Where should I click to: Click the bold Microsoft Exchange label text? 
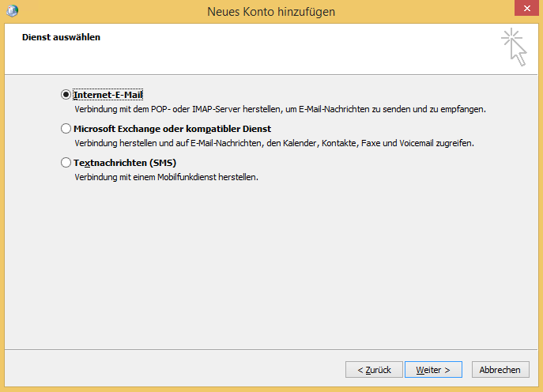pyautogui.click(x=172, y=128)
